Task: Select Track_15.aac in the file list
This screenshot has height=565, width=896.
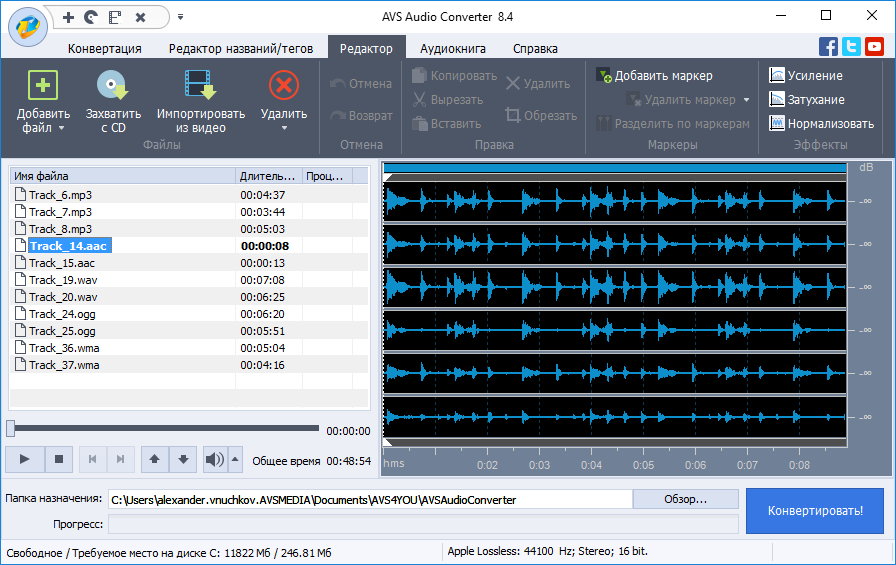Action: pyautogui.click(x=189, y=263)
